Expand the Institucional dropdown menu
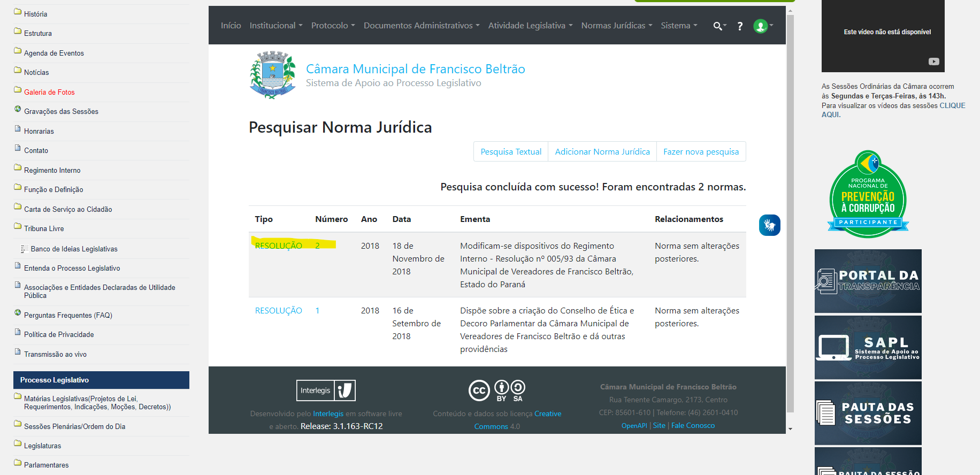 pos(275,26)
